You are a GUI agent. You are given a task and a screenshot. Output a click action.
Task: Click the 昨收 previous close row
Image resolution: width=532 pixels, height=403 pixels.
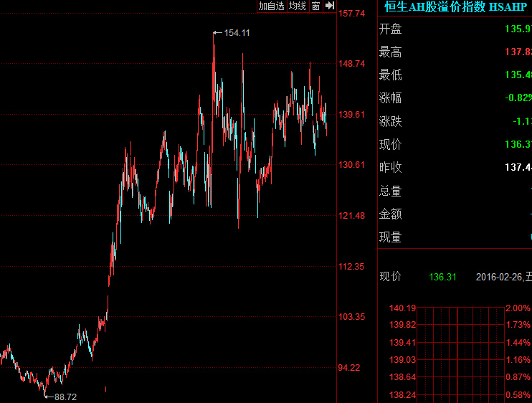(455, 168)
